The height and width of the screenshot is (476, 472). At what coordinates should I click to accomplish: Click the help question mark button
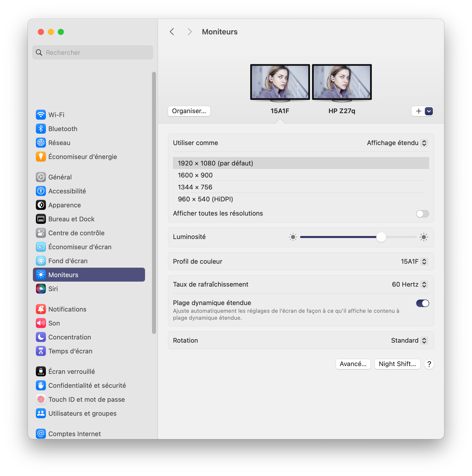coord(429,364)
